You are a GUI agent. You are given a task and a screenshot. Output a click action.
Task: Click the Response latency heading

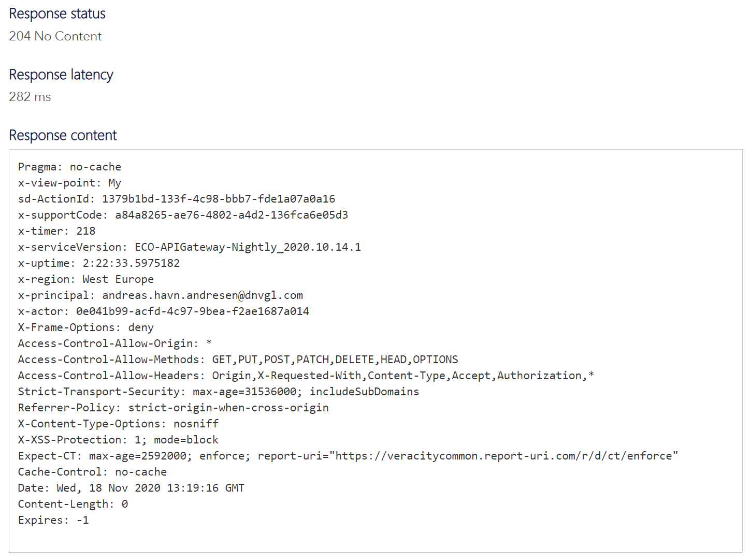pos(61,75)
